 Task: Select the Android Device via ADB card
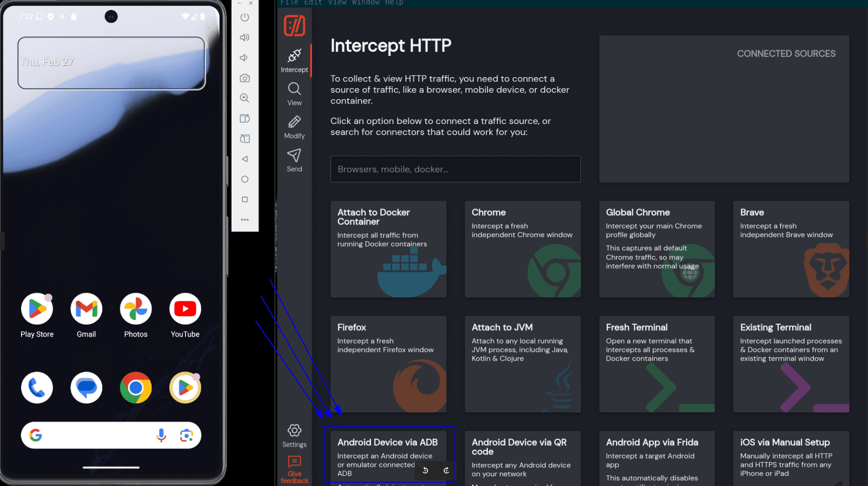click(x=388, y=458)
